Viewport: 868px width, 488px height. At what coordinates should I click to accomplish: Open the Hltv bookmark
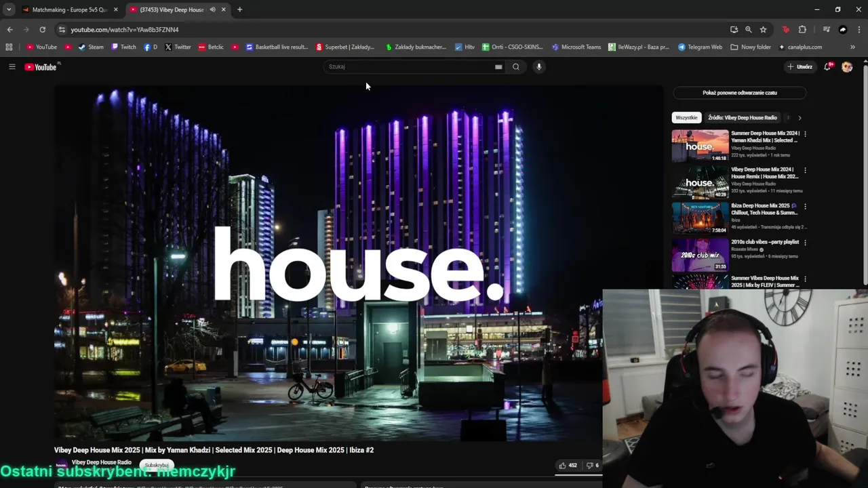click(x=465, y=47)
